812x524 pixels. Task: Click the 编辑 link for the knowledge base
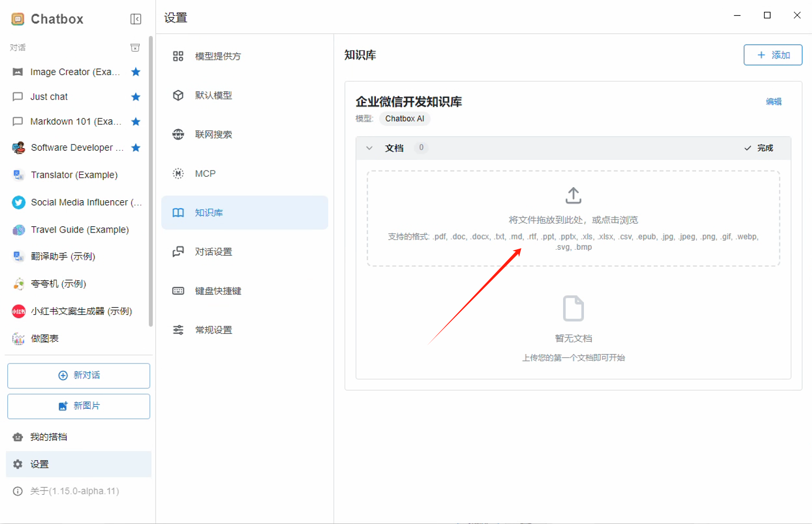click(x=773, y=102)
